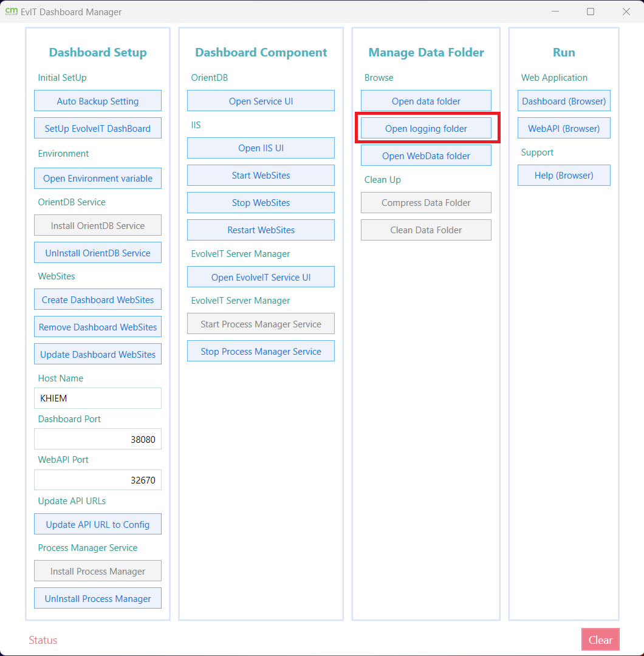Close the EvIT Dashboard Manager window
Viewport: 644px width, 656px height.
[x=626, y=12]
